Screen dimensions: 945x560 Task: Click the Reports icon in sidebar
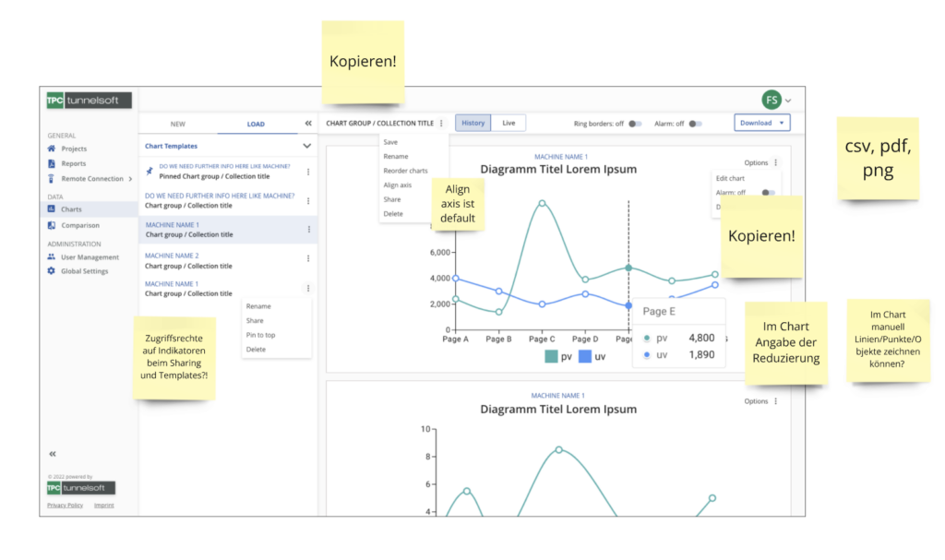tap(52, 163)
